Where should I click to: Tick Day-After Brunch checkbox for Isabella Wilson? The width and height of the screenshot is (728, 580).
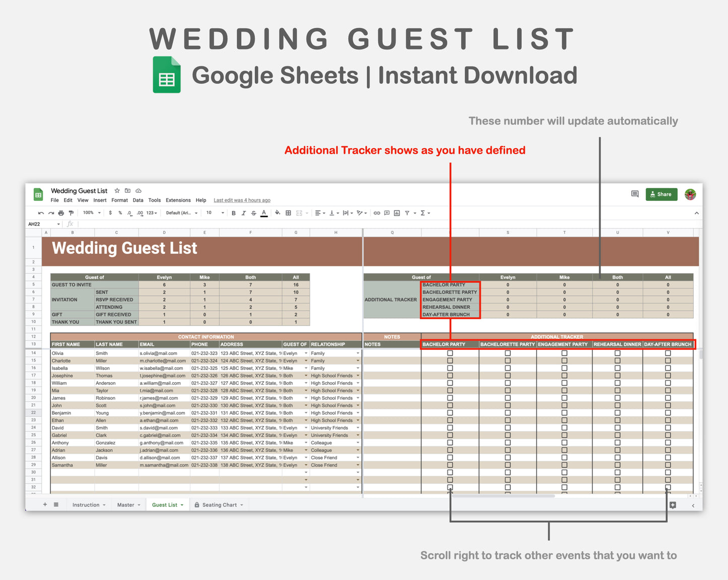point(668,368)
